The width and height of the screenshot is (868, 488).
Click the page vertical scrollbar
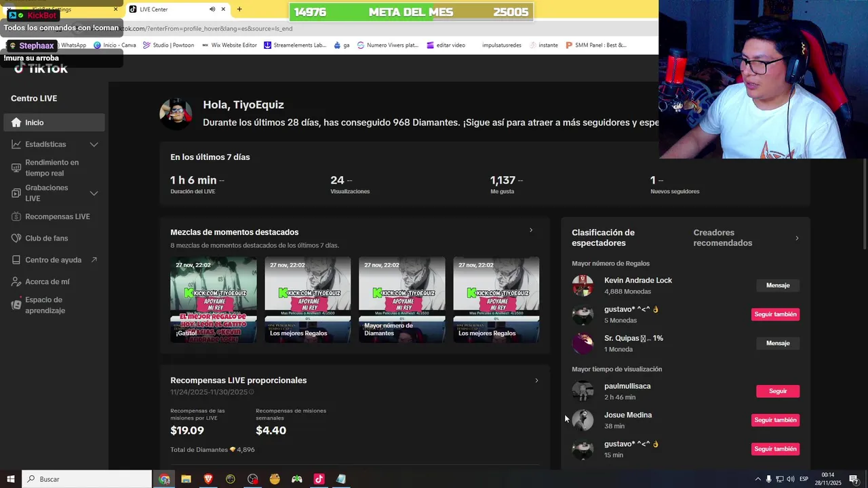pyautogui.click(x=864, y=203)
